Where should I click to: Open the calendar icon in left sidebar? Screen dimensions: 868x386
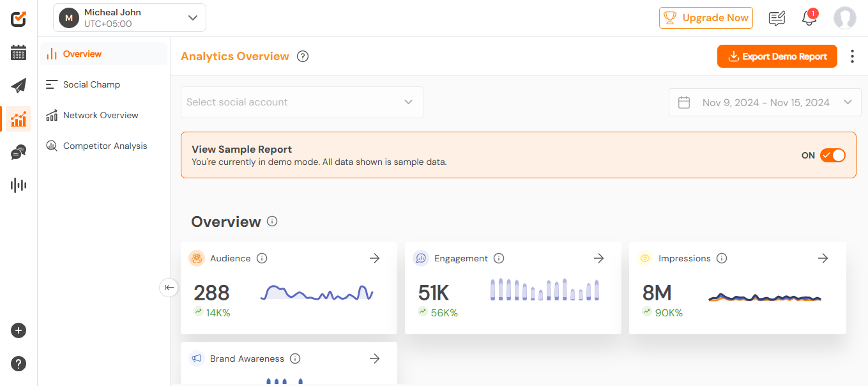19,52
